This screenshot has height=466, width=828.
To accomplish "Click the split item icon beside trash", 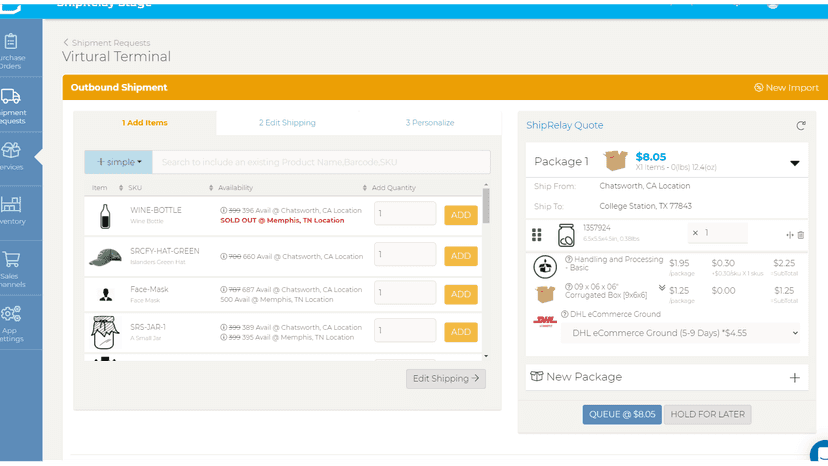I will coord(789,235).
